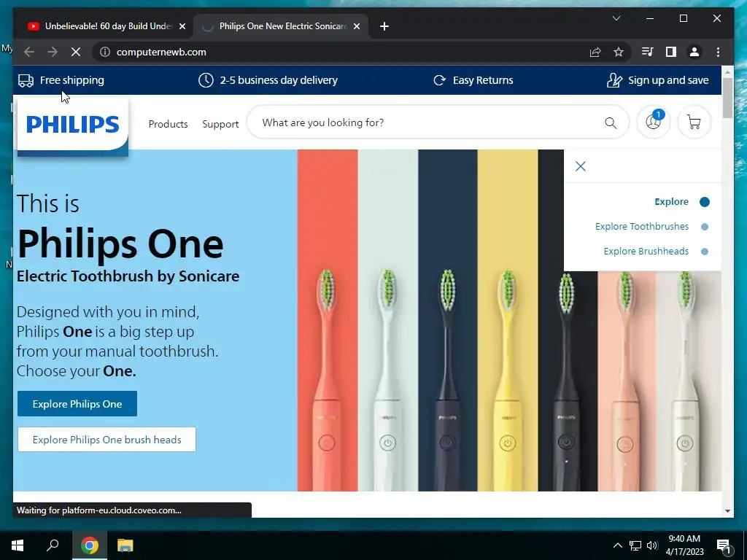The image size is (747, 560).
Task: Close the YouTube tab
Action: 182,26
